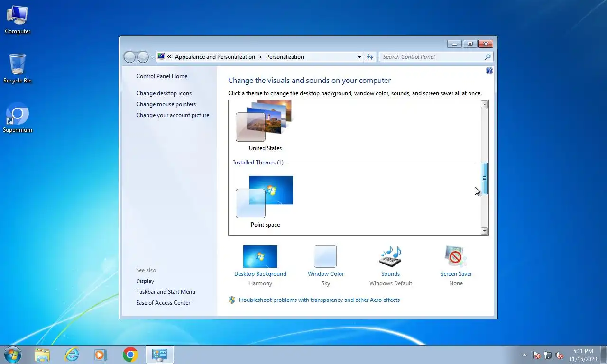
Task: Click the Sounds text label
Action: (x=390, y=274)
